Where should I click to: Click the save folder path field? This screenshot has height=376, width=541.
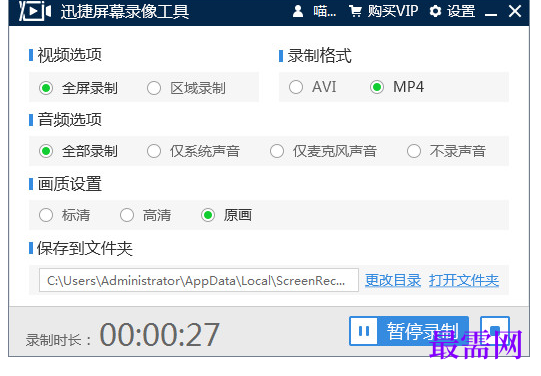(x=199, y=280)
